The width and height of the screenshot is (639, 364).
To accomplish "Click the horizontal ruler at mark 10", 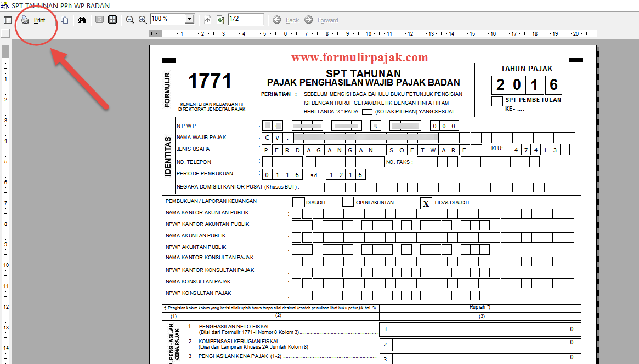I will pyautogui.click(x=369, y=34).
